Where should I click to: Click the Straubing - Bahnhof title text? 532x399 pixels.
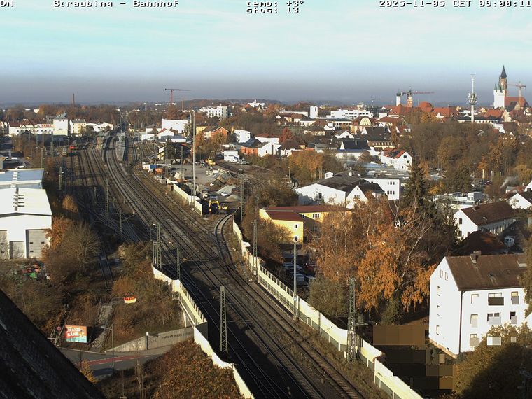(116, 4)
